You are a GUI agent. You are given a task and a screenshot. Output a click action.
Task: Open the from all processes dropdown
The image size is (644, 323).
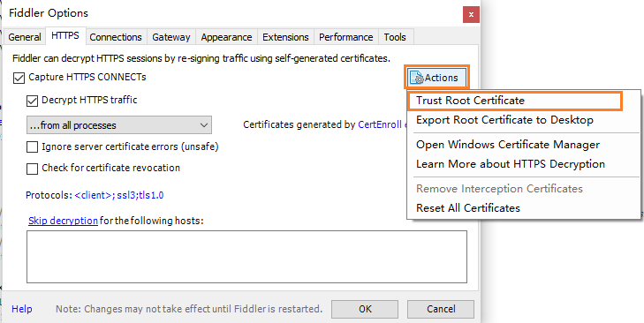[x=119, y=125]
